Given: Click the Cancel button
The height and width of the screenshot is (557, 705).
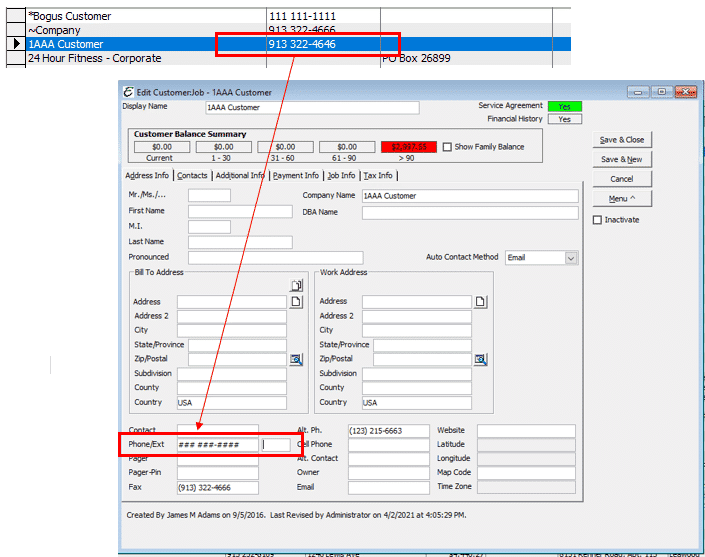Looking at the screenshot, I should [x=622, y=179].
